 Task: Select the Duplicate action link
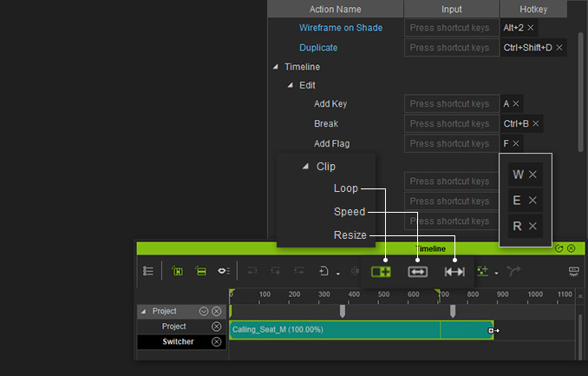pyautogui.click(x=318, y=48)
